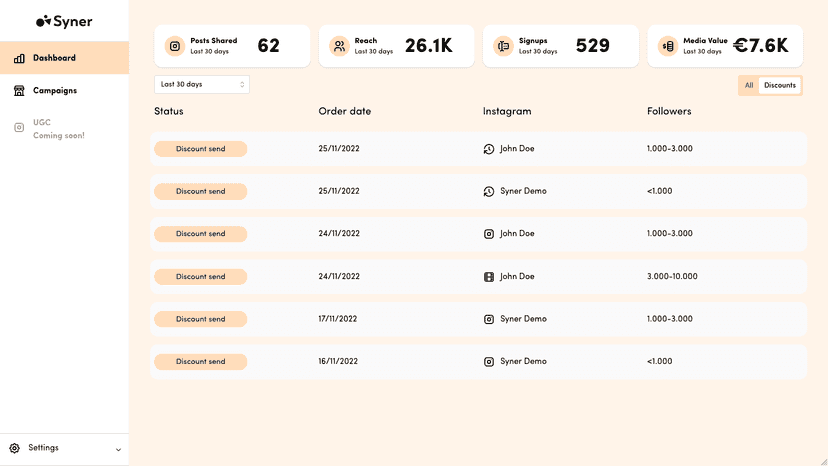Viewport: 828px width, 466px height.
Task: Click Discount send badge for 25/11/2022 Syner Demo
Action: (x=201, y=191)
